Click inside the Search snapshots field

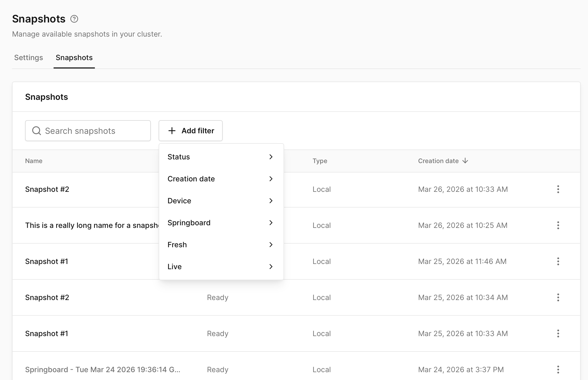[x=88, y=131]
